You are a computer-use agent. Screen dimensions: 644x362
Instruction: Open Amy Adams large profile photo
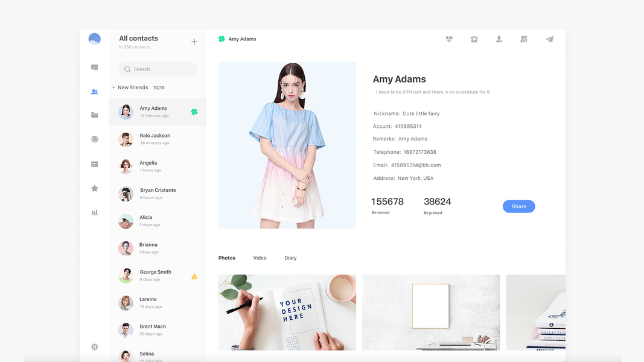click(x=287, y=145)
